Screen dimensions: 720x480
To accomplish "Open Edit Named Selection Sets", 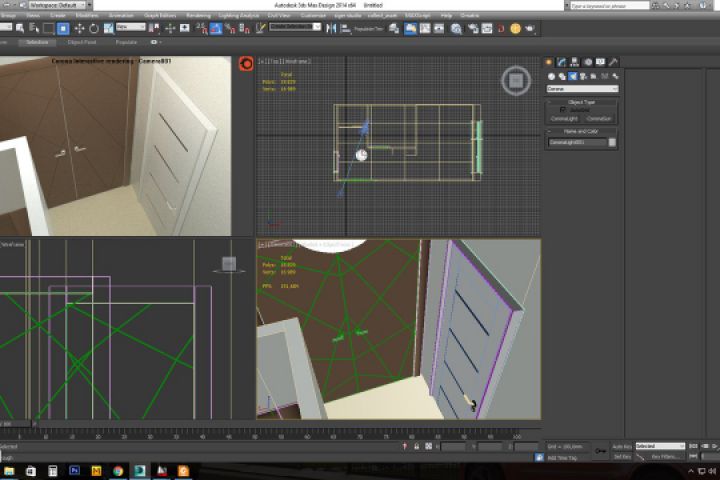I will tap(260, 28).
